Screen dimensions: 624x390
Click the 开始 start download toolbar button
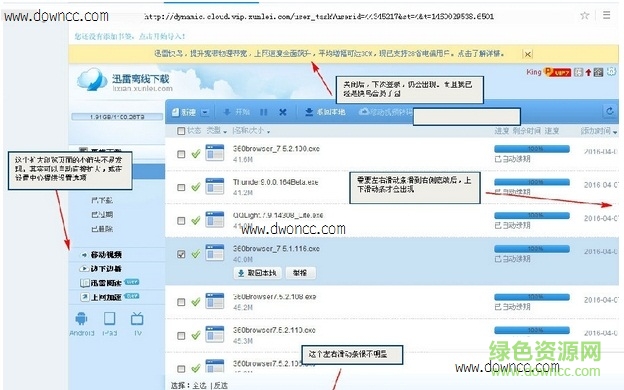(236, 112)
